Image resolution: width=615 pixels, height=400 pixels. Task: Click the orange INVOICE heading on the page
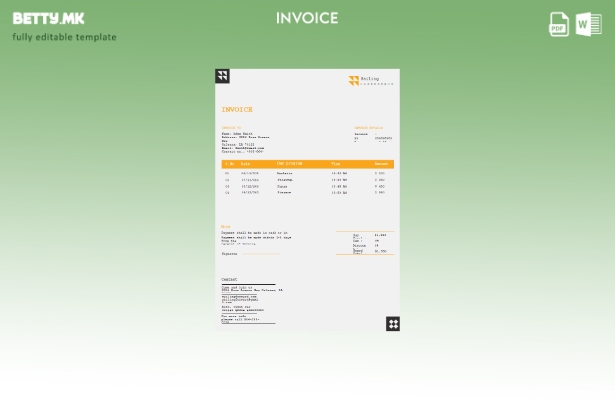[x=237, y=109]
